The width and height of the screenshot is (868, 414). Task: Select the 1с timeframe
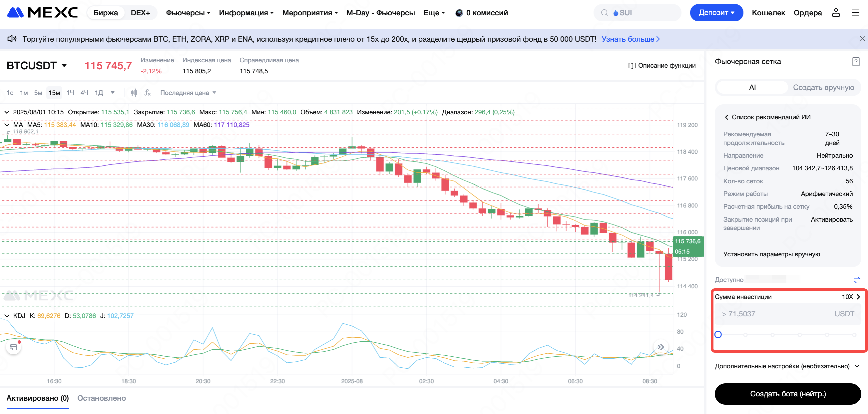pyautogui.click(x=10, y=93)
